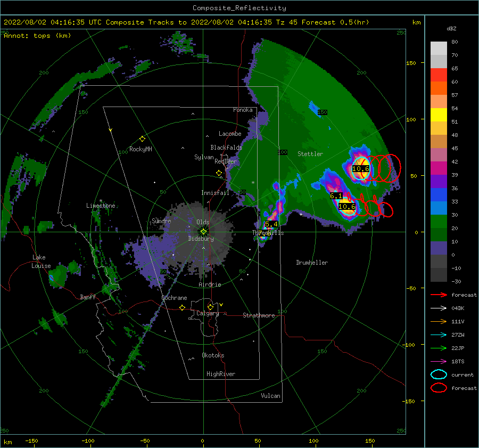Click the HighRiver town label
The width and height of the screenshot is (479, 448).
pos(221,374)
